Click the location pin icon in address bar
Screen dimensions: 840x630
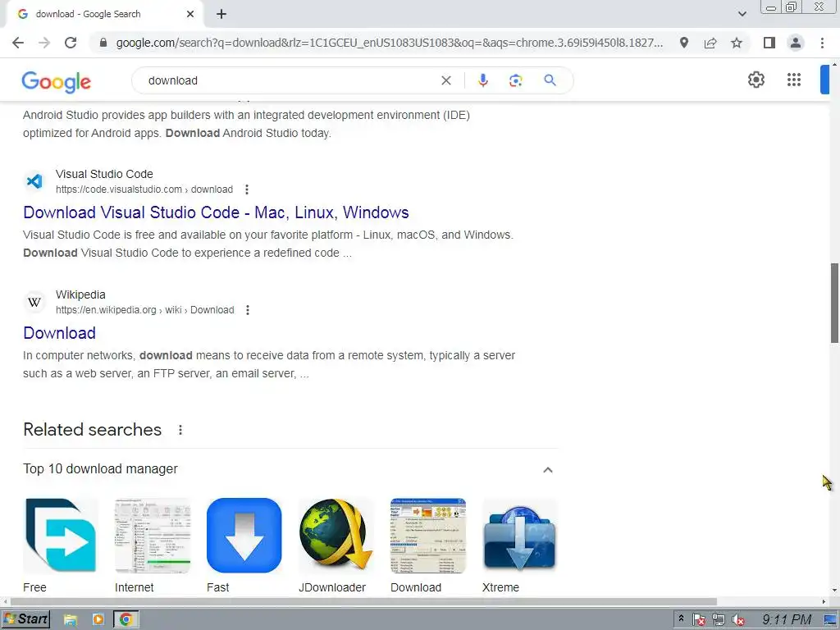tap(684, 43)
